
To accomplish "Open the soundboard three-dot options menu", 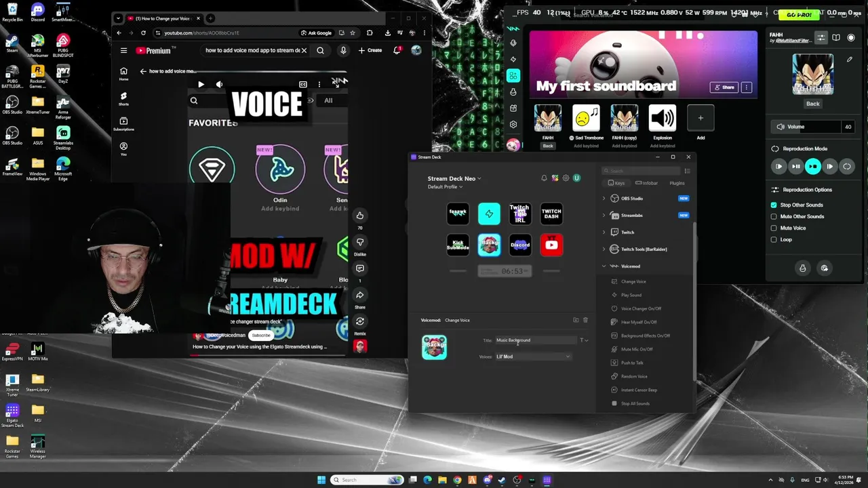I will tap(747, 87).
